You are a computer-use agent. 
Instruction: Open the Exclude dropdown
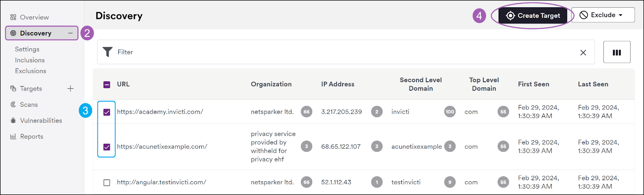(x=603, y=15)
